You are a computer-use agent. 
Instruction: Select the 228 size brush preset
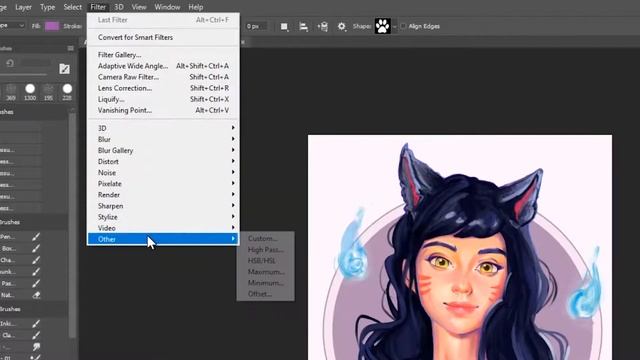(67, 92)
